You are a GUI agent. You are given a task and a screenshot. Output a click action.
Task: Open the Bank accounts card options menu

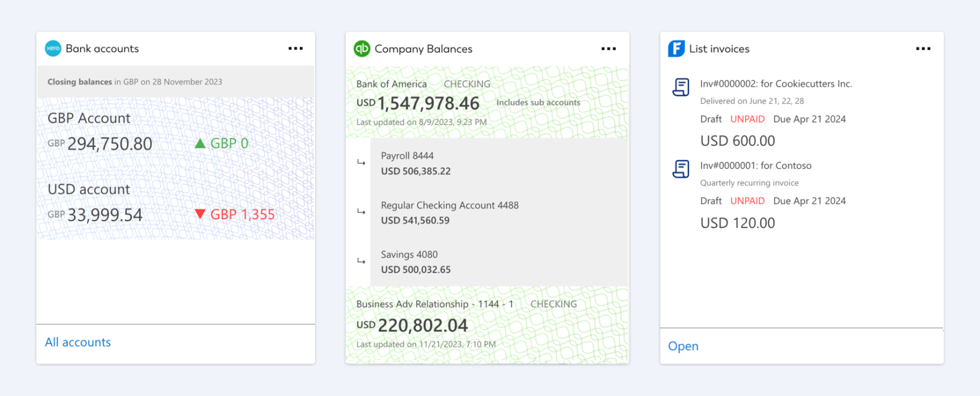(295, 48)
